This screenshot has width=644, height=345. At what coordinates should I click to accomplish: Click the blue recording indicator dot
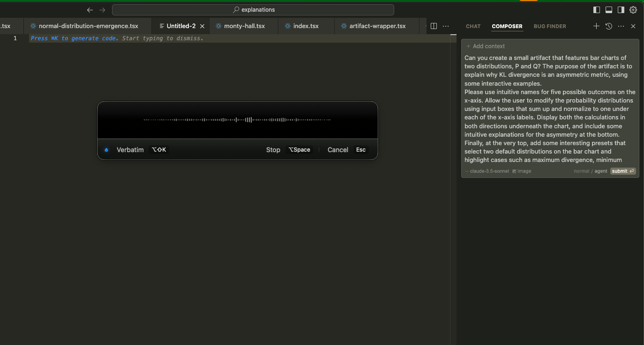pyautogui.click(x=106, y=150)
